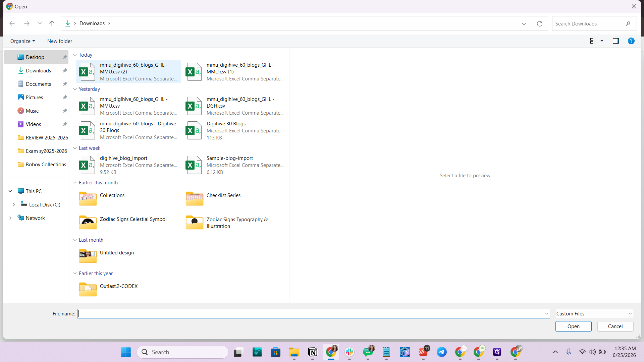Select the Collections folder thumbnail
Viewport: 644px width, 362px height.
tap(88, 198)
